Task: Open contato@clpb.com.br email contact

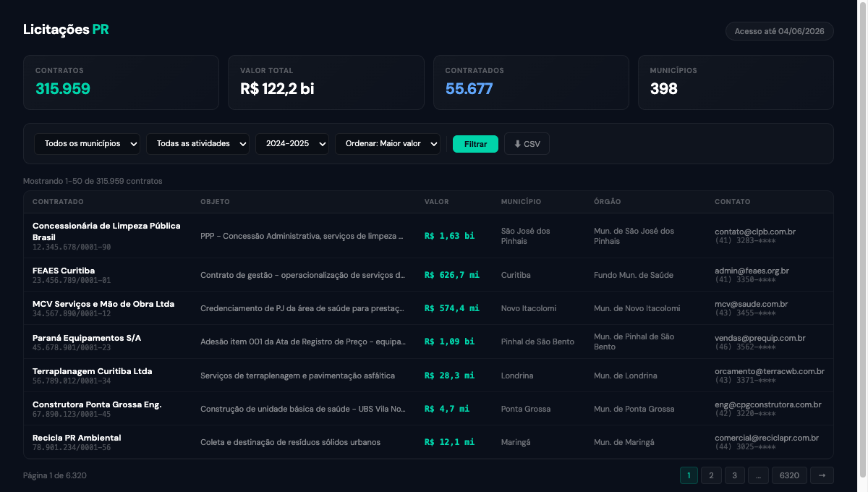Action: coord(755,232)
